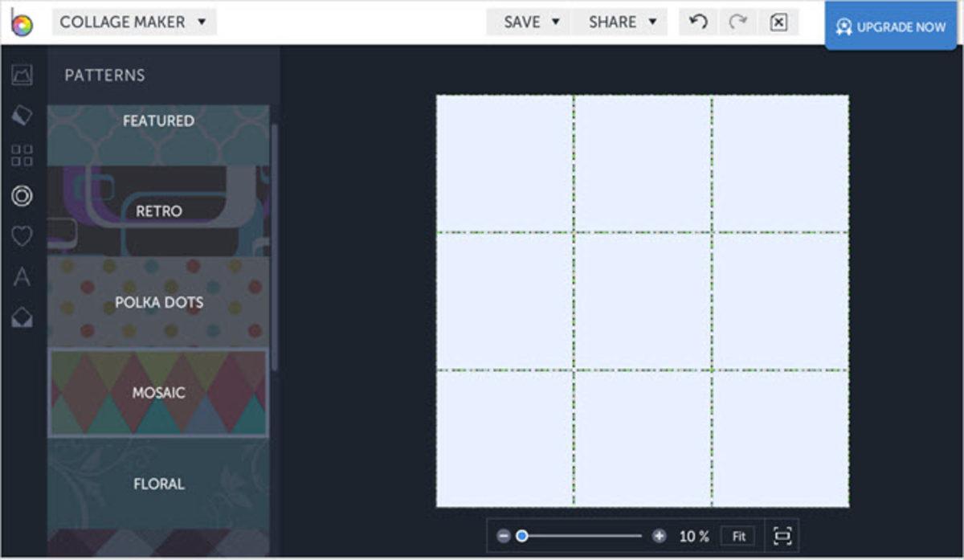Toggle fullscreen canvas view icon

tap(782, 536)
